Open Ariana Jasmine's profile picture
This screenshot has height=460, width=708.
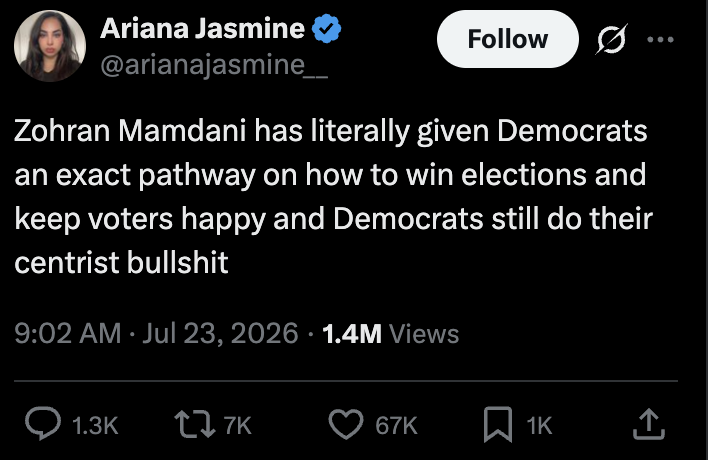(50, 46)
